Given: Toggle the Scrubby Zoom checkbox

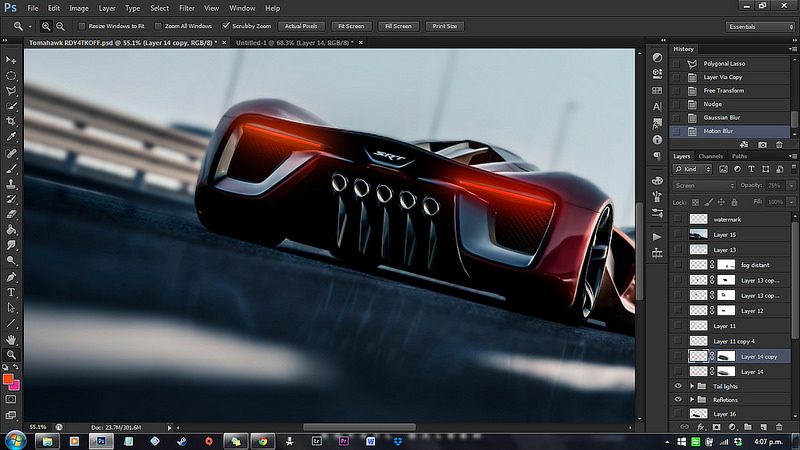Looking at the screenshot, I should [228, 26].
